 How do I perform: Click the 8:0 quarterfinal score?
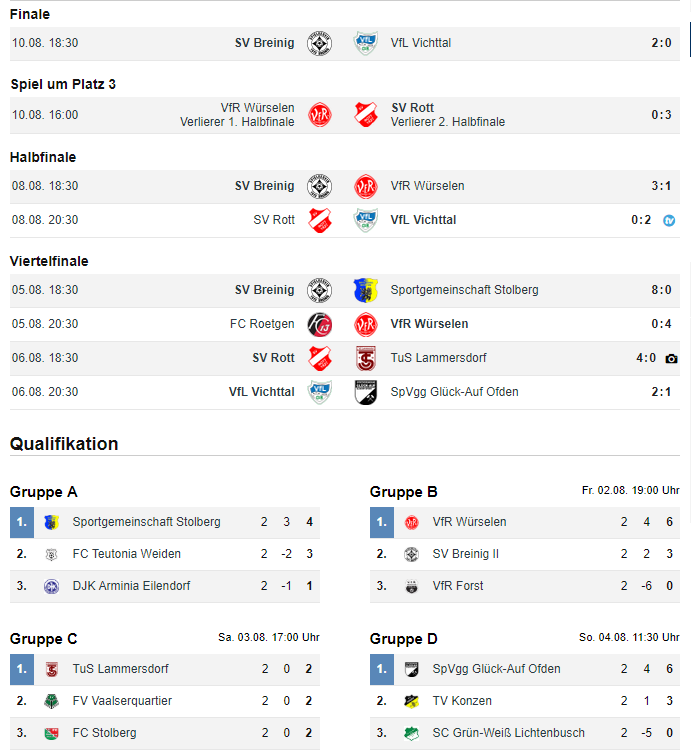pos(661,290)
